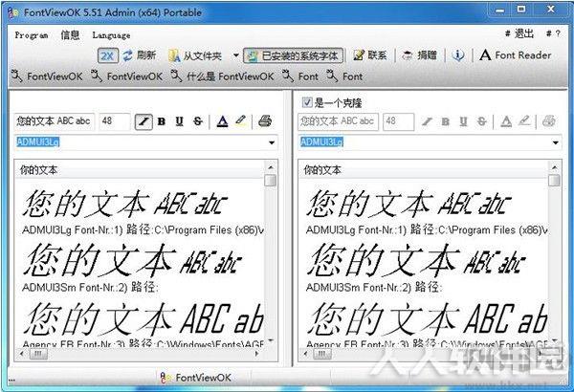
Task: Click the # 退出 exit item
Action: [x=519, y=33]
